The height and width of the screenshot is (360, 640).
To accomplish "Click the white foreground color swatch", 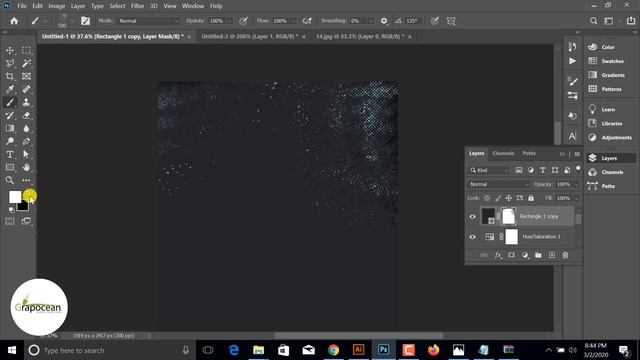I will pos(15,197).
